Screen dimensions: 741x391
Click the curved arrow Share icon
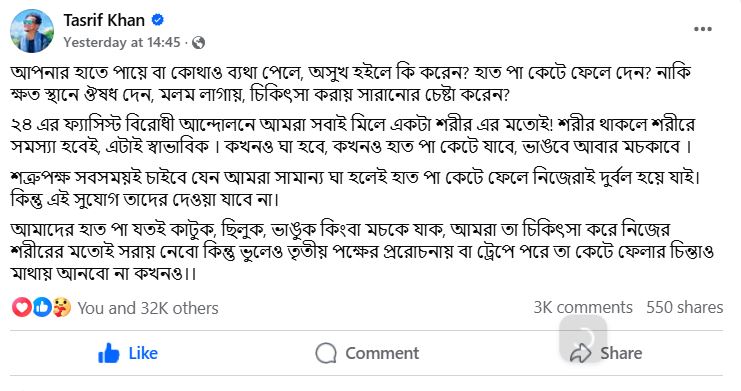(x=580, y=353)
